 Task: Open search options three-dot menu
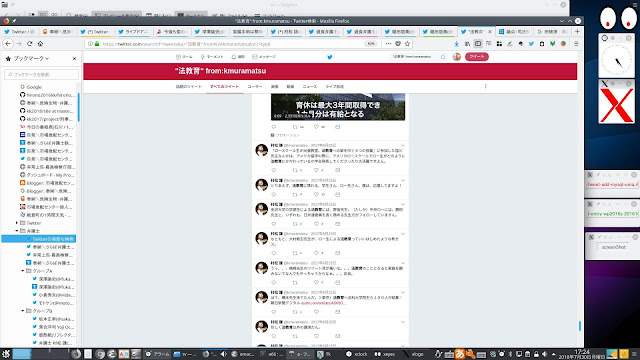tap(486, 87)
